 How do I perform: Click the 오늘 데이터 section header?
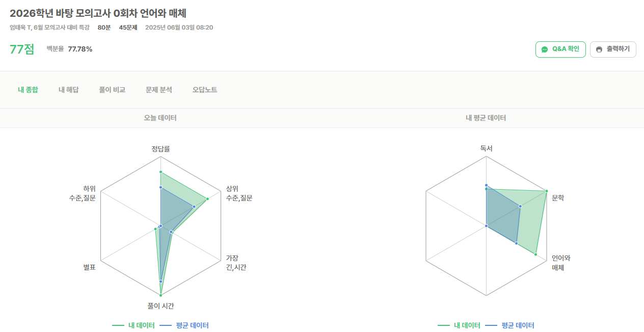(x=160, y=118)
